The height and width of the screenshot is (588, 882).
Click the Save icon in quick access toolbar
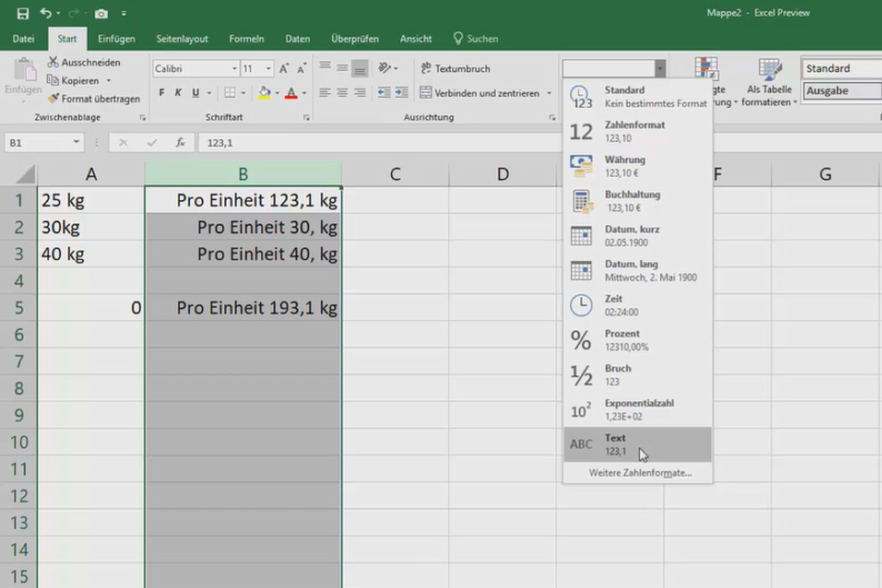tap(22, 12)
